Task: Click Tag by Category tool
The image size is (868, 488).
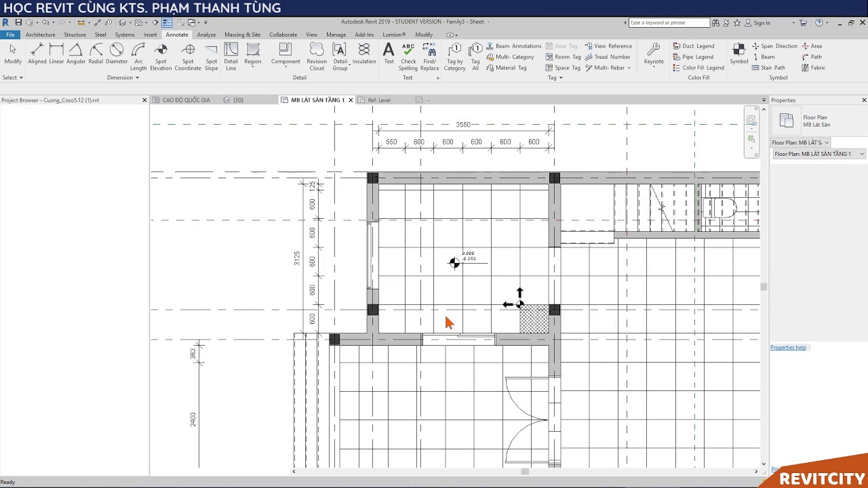Action: 455,57
